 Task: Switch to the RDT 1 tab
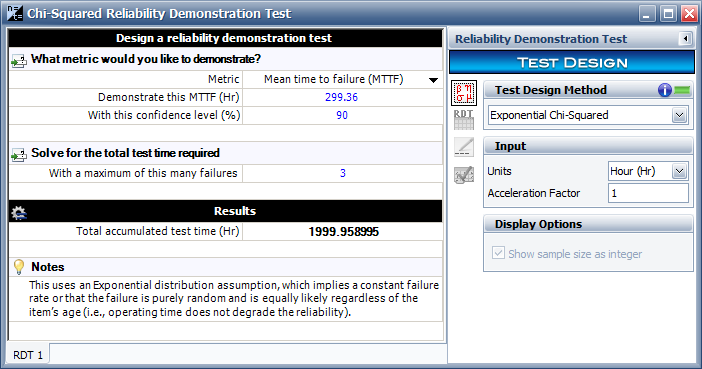pyautogui.click(x=28, y=355)
